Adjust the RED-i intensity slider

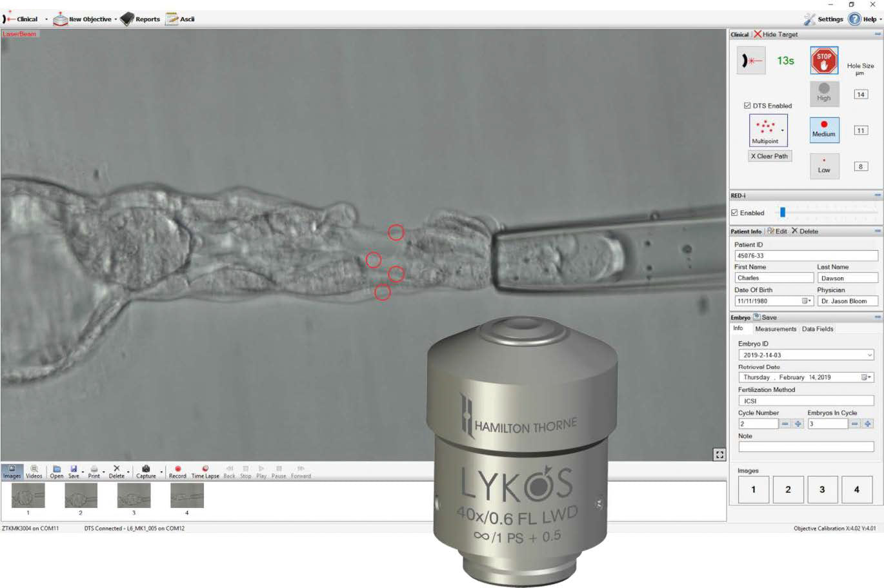(x=783, y=212)
